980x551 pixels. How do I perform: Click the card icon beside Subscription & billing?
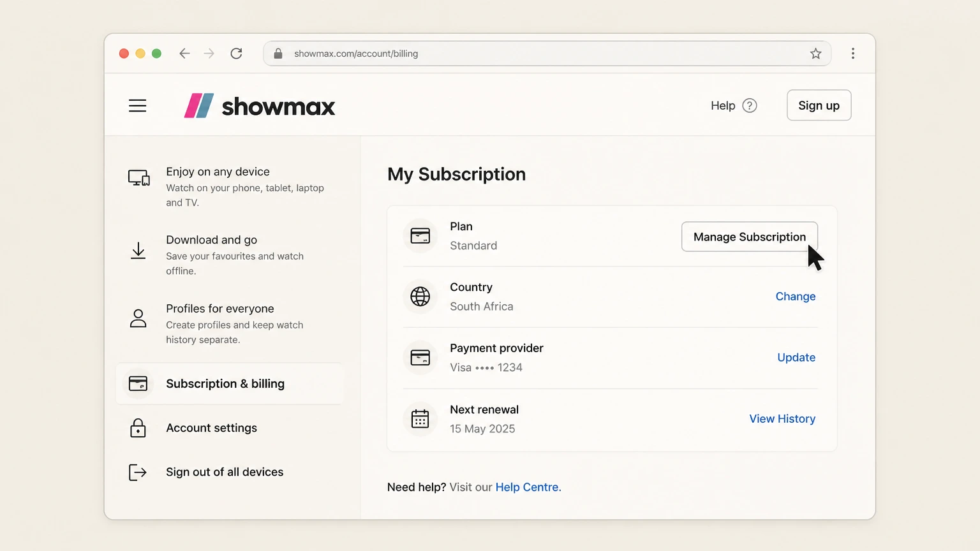[x=138, y=383]
